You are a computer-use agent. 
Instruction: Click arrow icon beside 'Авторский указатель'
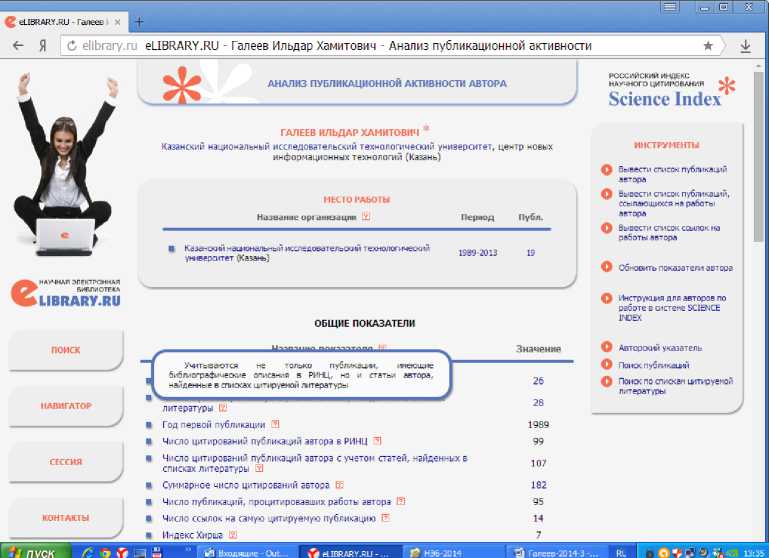[x=607, y=347]
